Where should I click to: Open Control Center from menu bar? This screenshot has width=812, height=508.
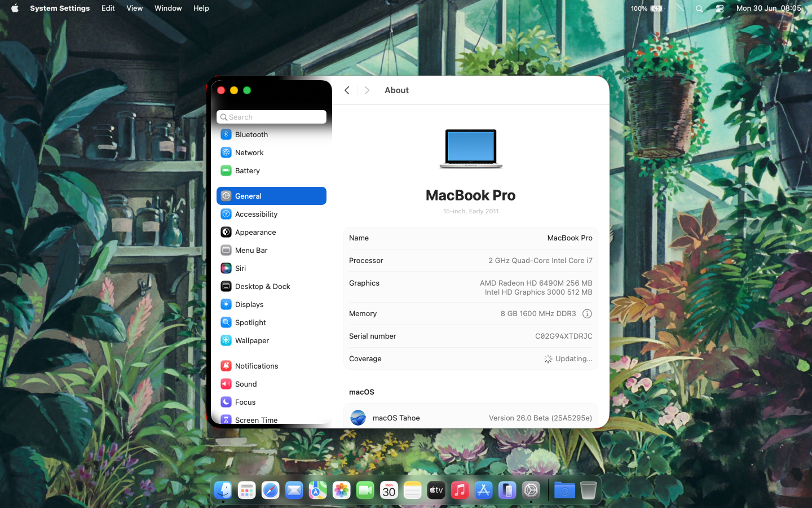720,8
